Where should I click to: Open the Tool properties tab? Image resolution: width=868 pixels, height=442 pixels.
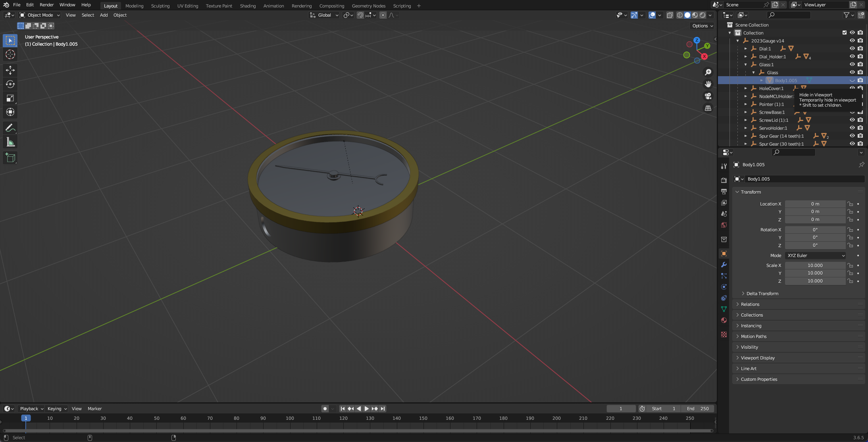pyautogui.click(x=724, y=166)
